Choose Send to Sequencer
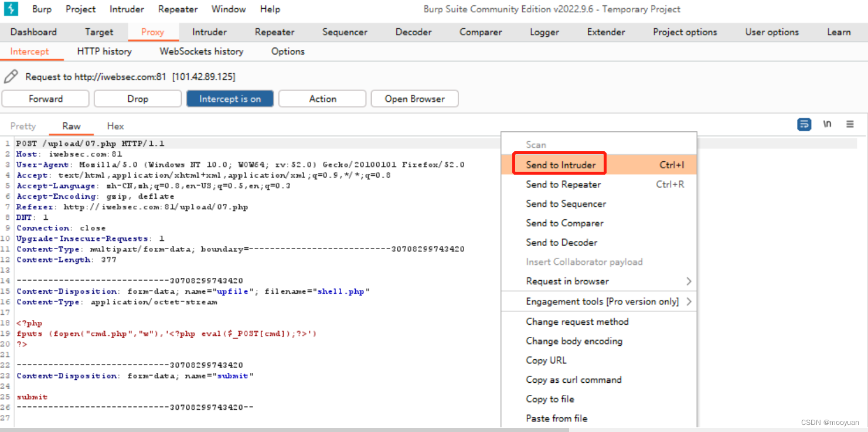This screenshot has width=868, height=432. (599, 203)
